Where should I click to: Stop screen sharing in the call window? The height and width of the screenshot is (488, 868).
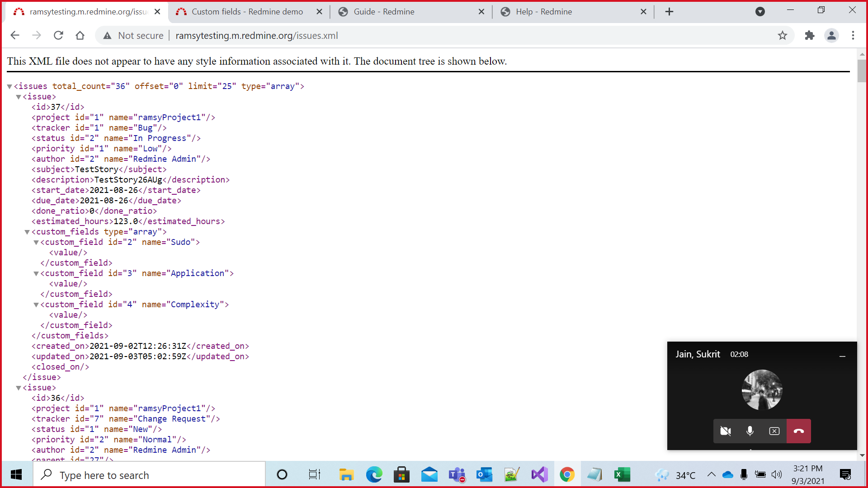pyautogui.click(x=774, y=431)
